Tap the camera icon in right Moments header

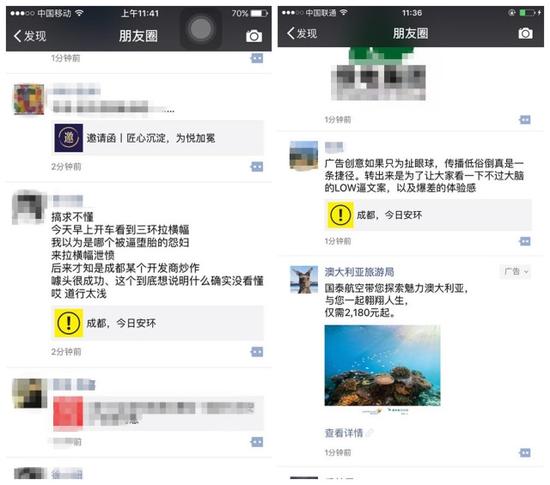click(x=525, y=34)
